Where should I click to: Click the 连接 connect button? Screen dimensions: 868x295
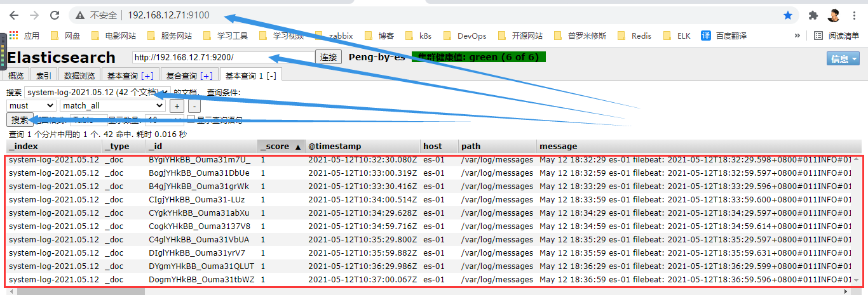click(329, 58)
